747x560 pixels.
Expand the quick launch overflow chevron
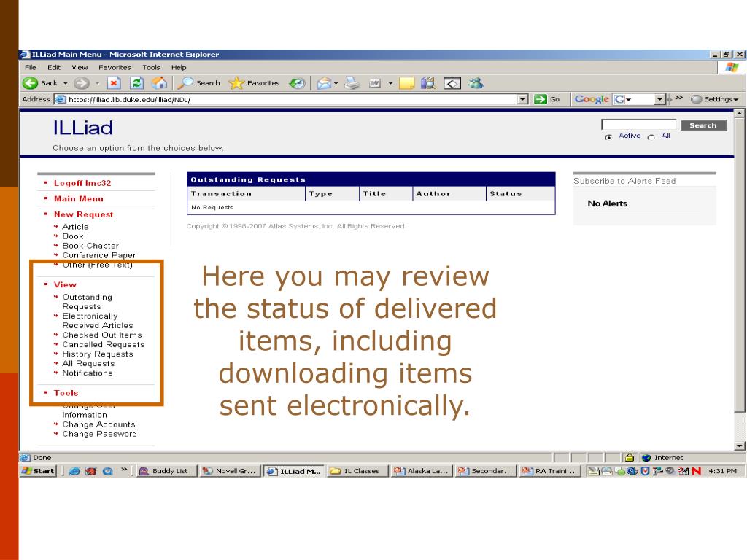pyautogui.click(x=124, y=470)
